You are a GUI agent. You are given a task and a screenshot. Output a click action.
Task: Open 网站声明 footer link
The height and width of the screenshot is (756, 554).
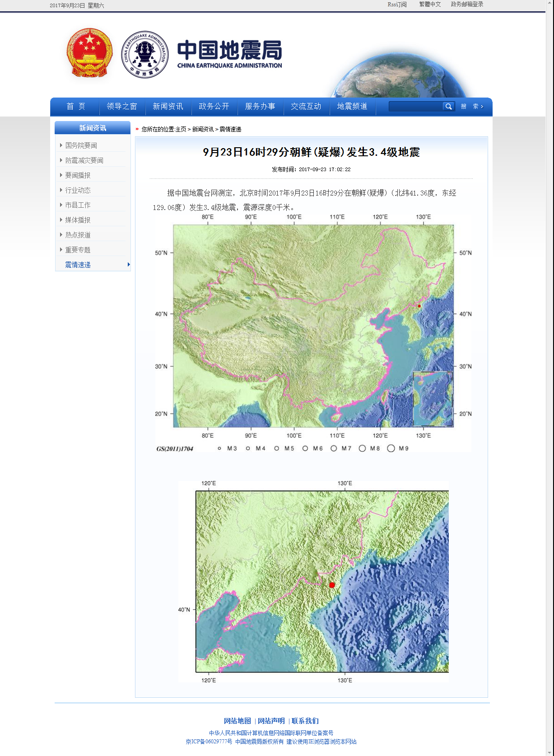271,721
